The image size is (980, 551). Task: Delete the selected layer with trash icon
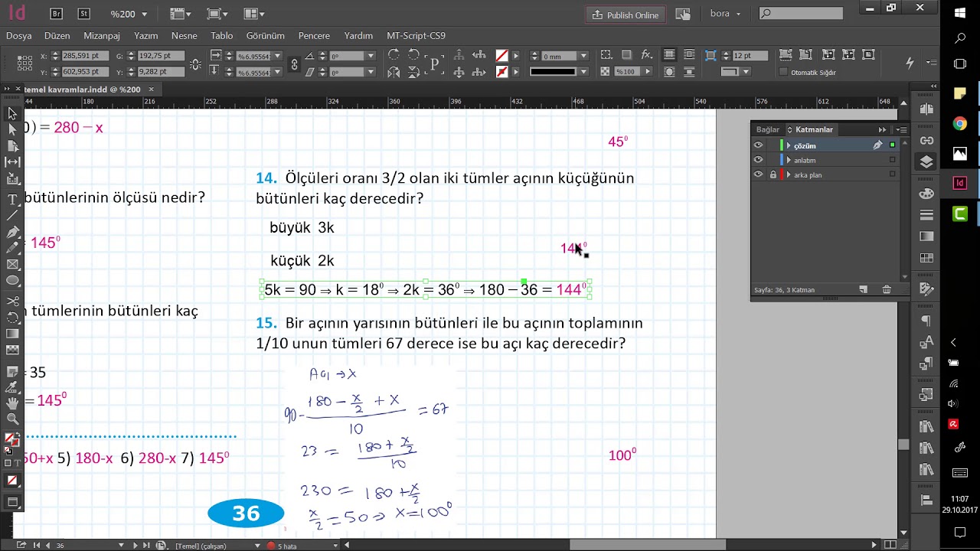point(887,290)
